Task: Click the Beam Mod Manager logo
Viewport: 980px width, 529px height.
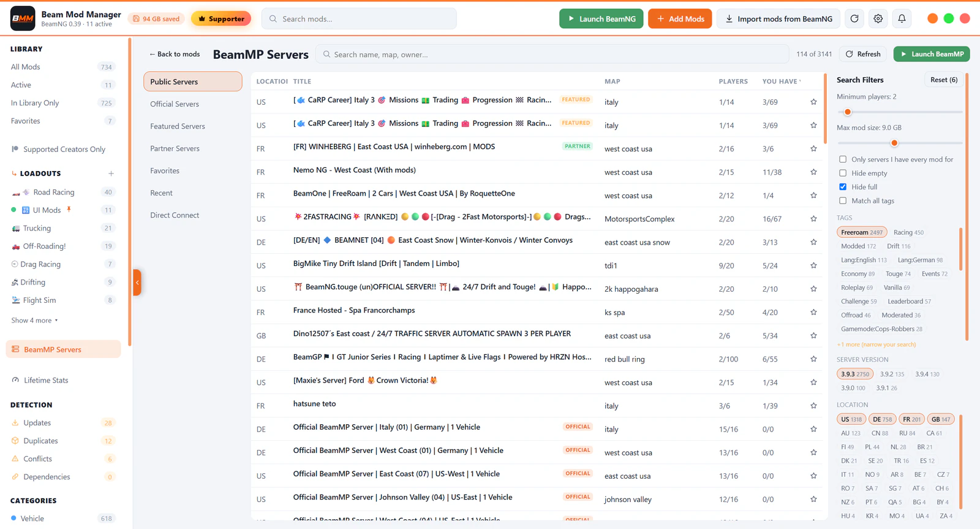Action: click(x=23, y=18)
